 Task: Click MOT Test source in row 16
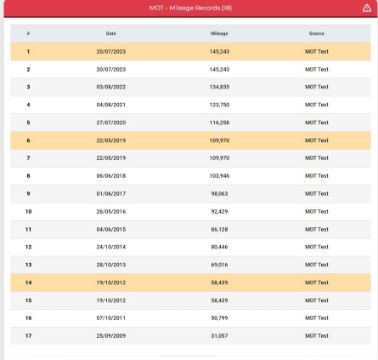[x=317, y=318]
